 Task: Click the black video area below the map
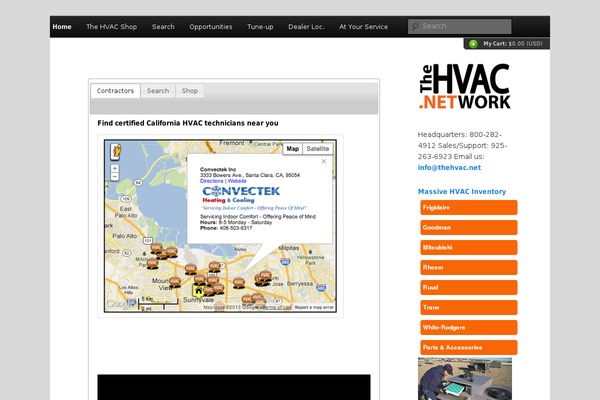click(234, 387)
